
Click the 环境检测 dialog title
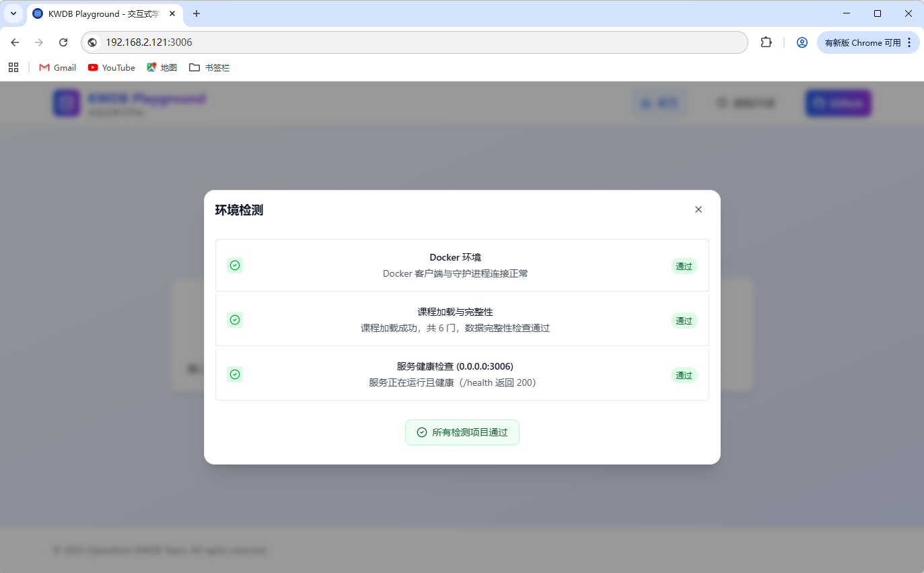(x=239, y=210)
